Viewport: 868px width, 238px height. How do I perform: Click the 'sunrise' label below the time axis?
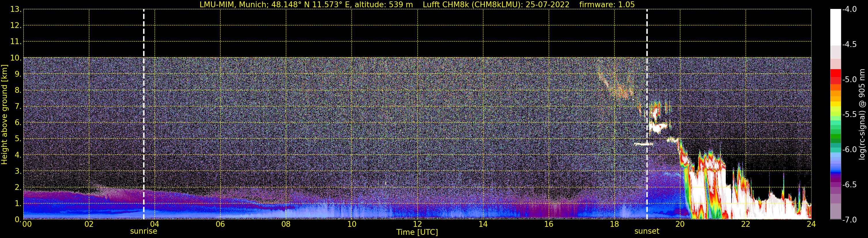[144, 231]
